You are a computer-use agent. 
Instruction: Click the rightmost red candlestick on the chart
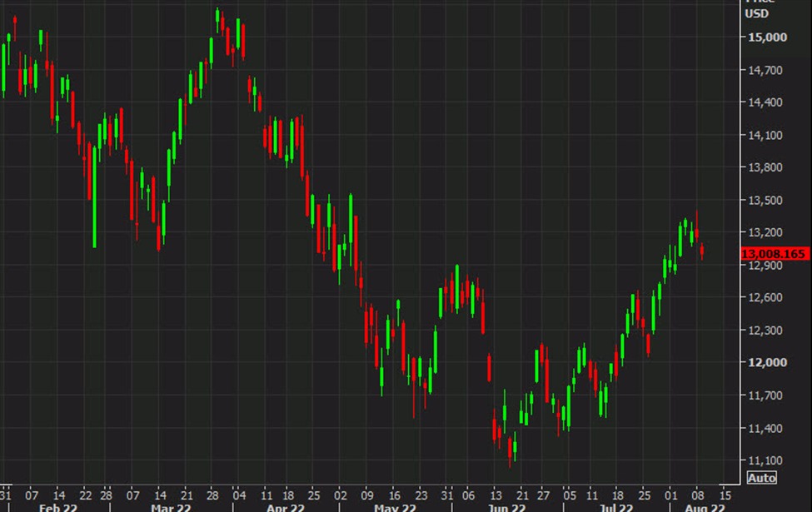[x=702, y=250]
